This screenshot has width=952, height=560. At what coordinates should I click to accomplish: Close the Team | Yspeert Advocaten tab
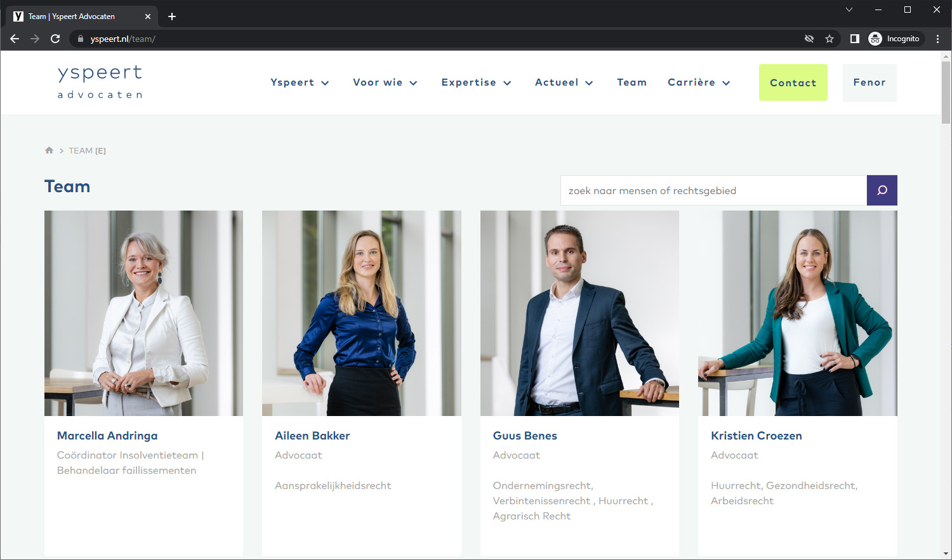148,16
